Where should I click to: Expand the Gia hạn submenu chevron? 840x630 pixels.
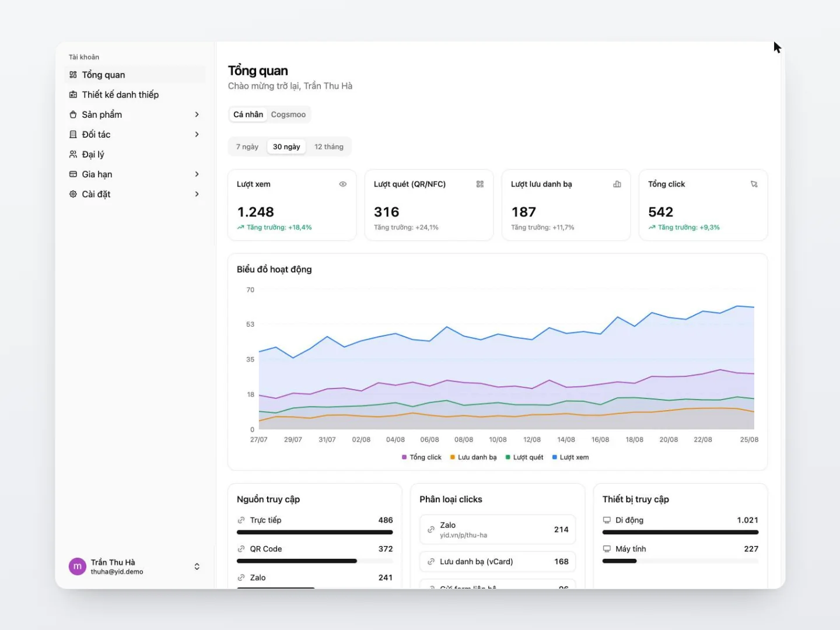(197, 174)
